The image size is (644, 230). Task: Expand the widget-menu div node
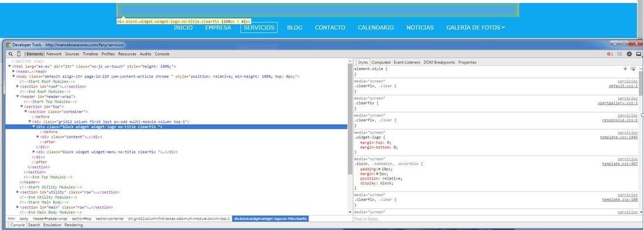[x=34, y=152]
